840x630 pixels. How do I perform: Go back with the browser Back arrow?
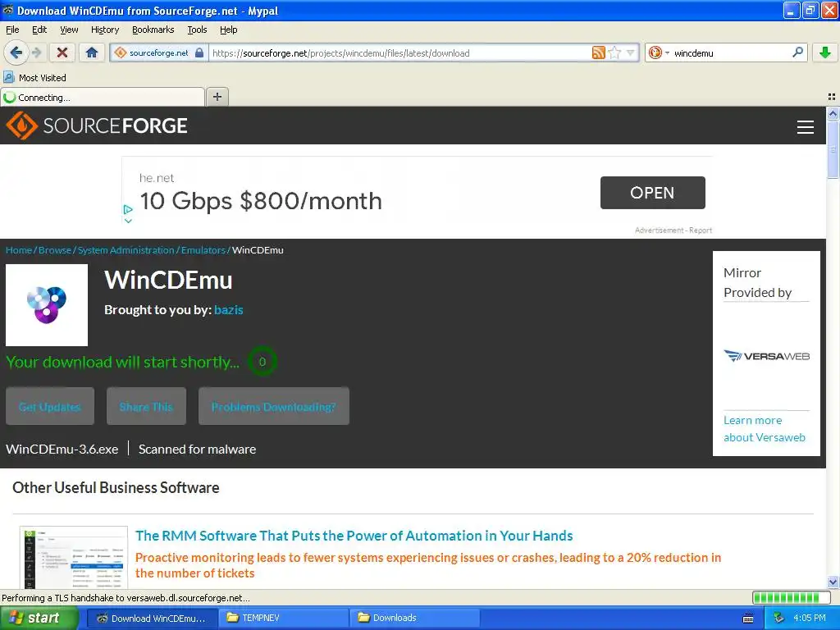click(16, 52)
